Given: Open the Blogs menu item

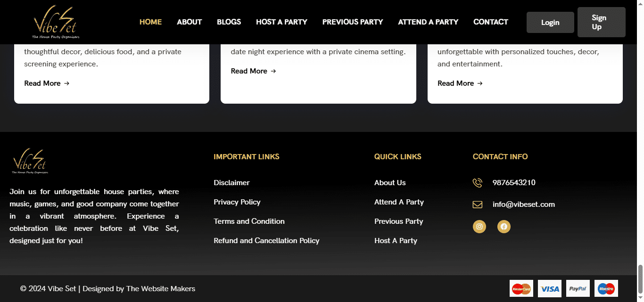Looking at the screenshot, I should click(x=229, y=22).
